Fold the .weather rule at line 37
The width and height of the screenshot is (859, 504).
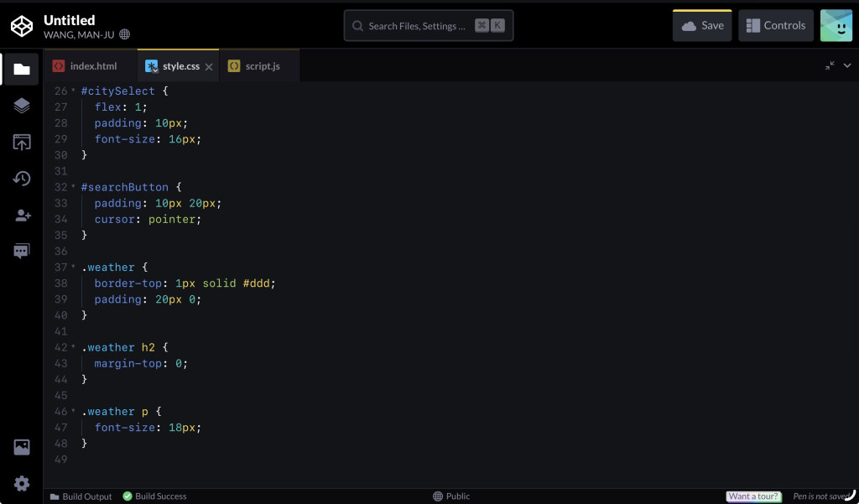[74, 267]
